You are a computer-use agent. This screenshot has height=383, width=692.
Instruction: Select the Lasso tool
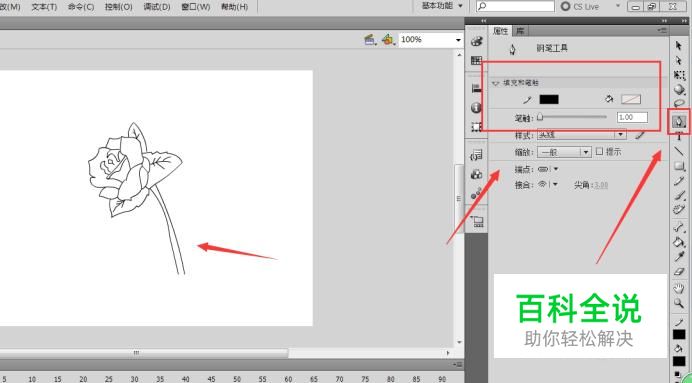[x=679, y=104]
